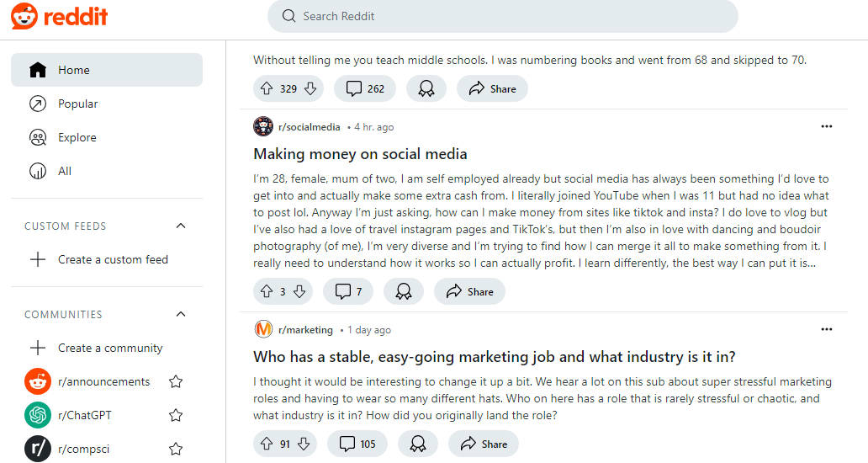This screenshot has height=463, width=868.
Task: Downvote the marketing job post
Action: [x=304, y=444]
